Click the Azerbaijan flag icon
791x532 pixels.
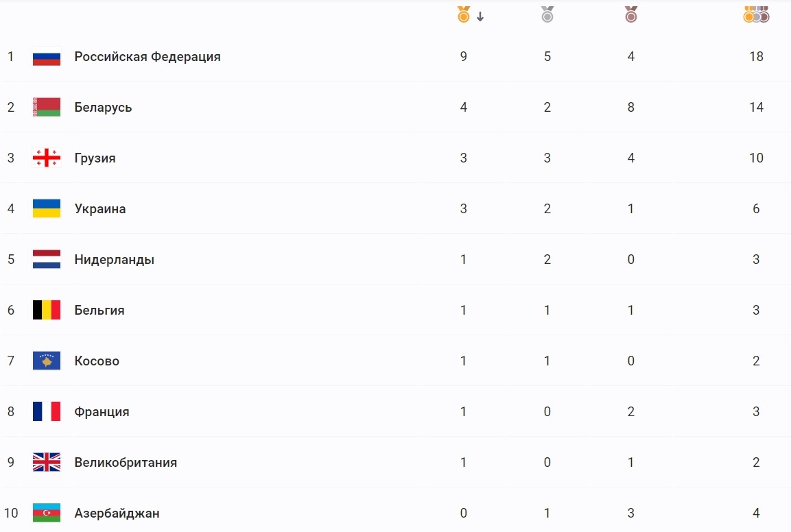click(47, 513)
